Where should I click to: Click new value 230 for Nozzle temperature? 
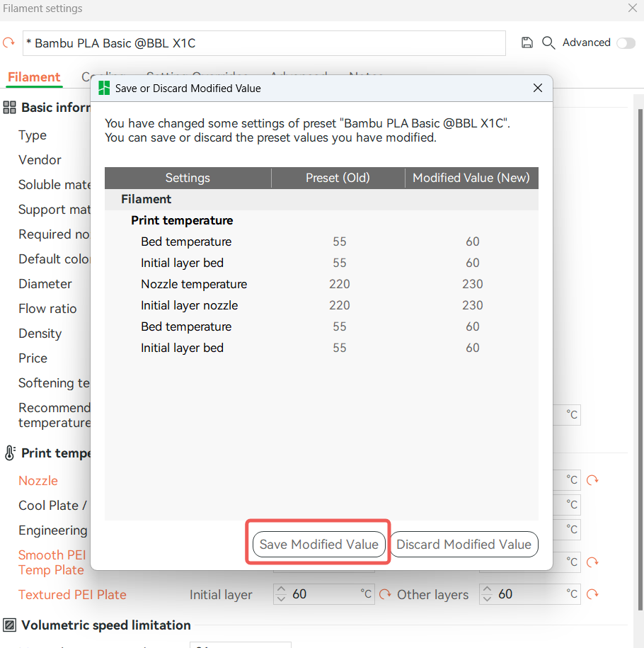pyautogui.click(x=472, y=284)
